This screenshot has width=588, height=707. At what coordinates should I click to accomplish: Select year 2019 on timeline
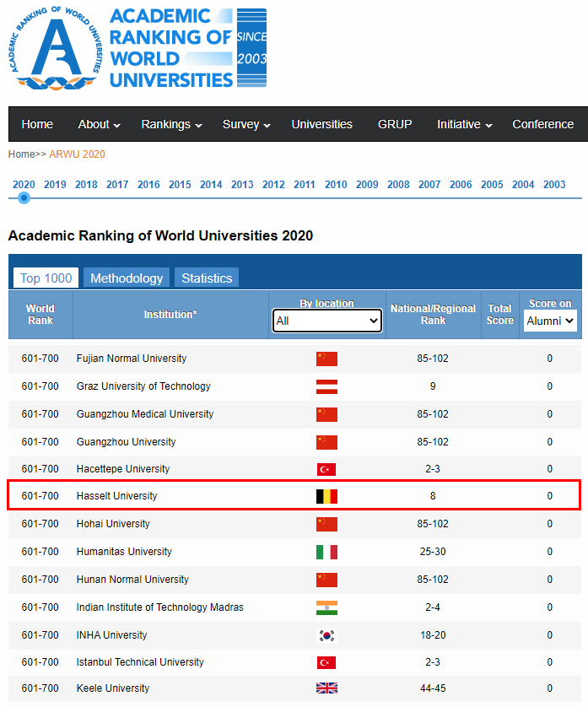coord(55,185)
